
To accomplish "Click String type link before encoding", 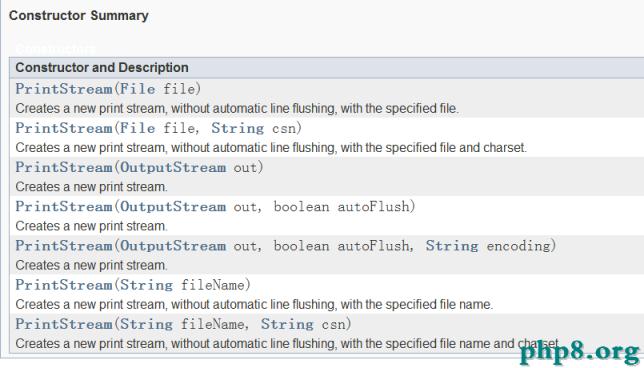I will pos(452,246).
